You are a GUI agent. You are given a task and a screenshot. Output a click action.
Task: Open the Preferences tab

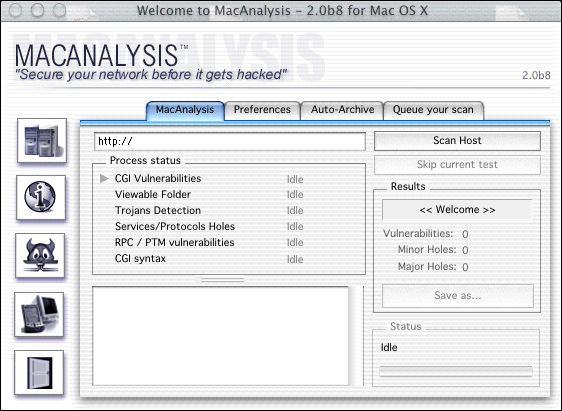(262, 110)
